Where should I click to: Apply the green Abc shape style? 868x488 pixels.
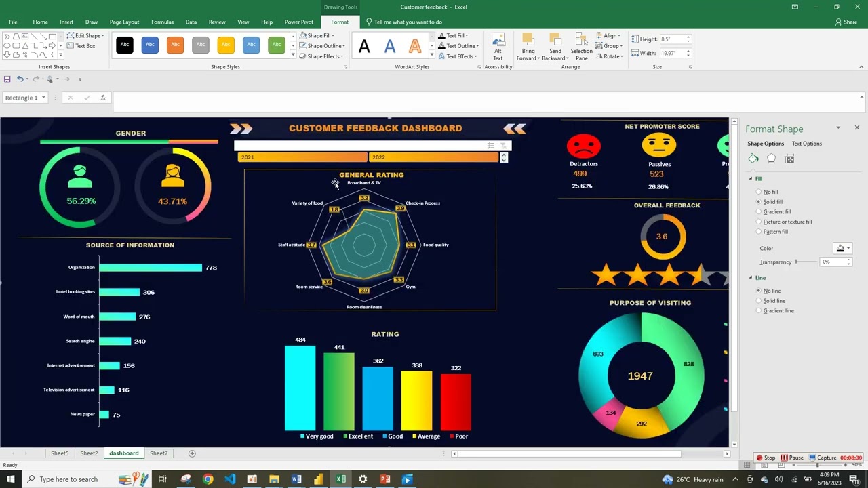coord(277,45)
